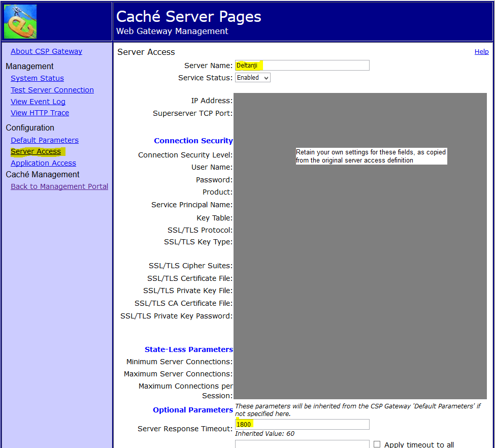Click Server Response Timeout field showing 1800
This screenshot has height=448, width=495.
[302, 424]
